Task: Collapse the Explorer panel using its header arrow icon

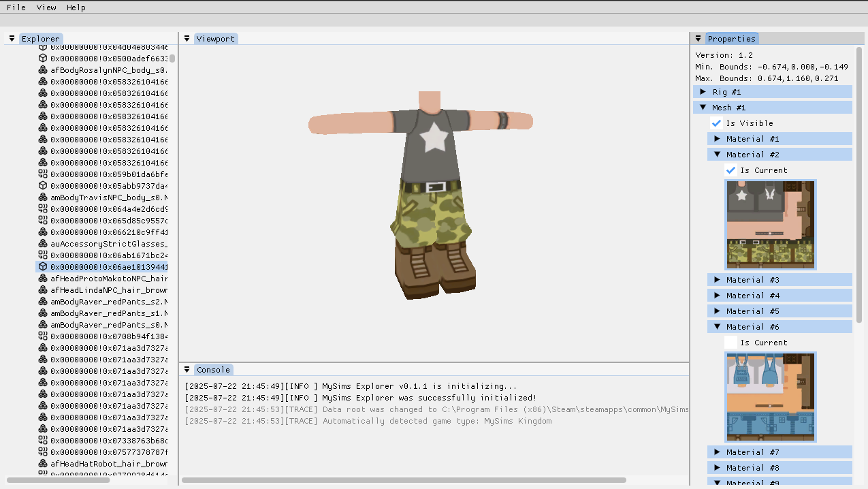Action: coord(11,39)
